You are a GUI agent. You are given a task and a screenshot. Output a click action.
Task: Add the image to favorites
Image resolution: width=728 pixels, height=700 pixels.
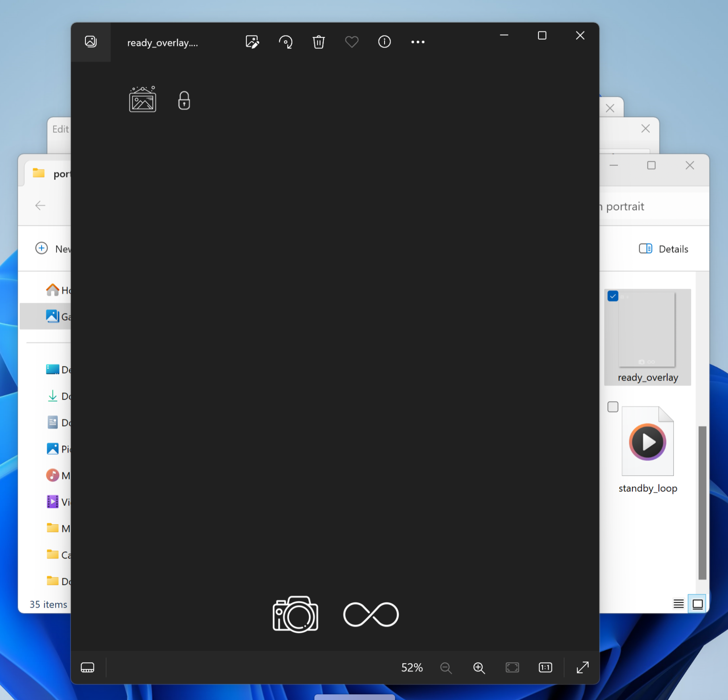point(352,42)
